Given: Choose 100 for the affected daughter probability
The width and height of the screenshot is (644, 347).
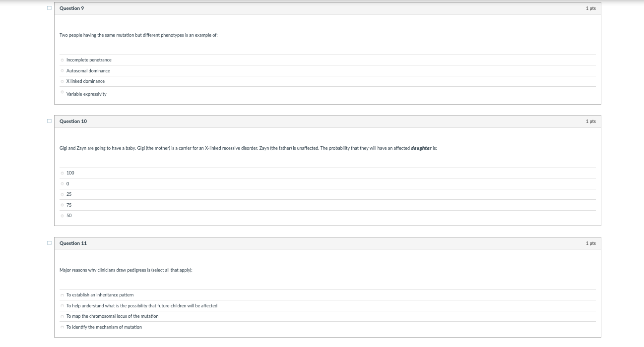Looking at the screenshot, I should click(63, 173).
